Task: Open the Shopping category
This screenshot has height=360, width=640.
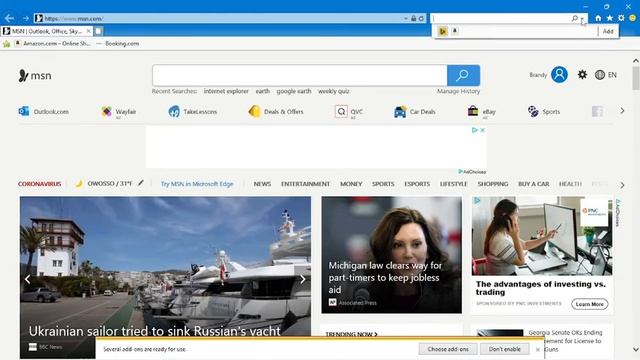Action: 493,184
